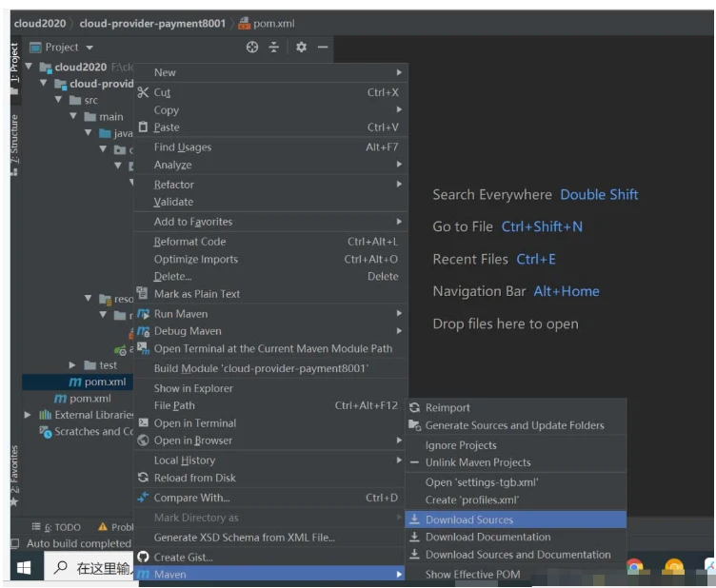The width and height of the screenshot is (716, 588).
Task: Open the Windows Start menu
Action: (23, 568)
